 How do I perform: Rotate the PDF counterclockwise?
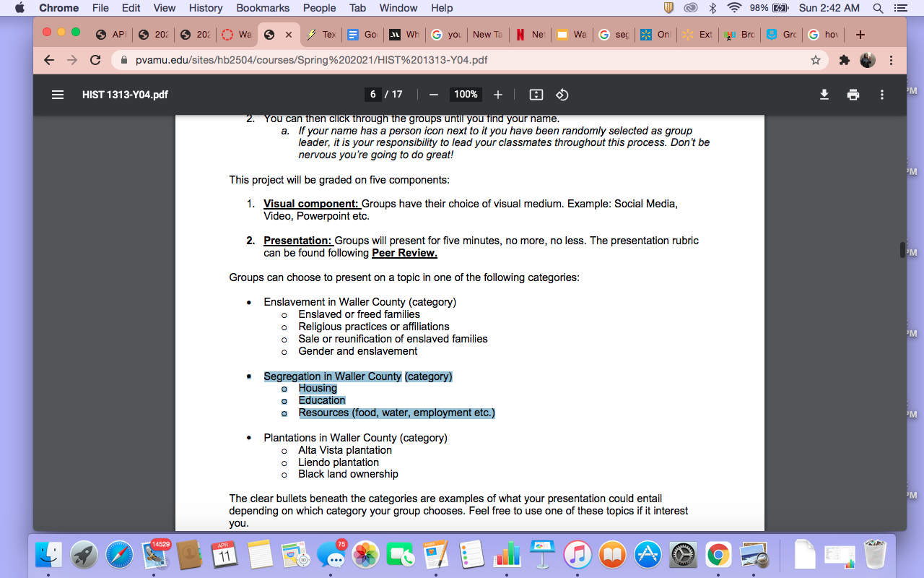tap(562, 95)
